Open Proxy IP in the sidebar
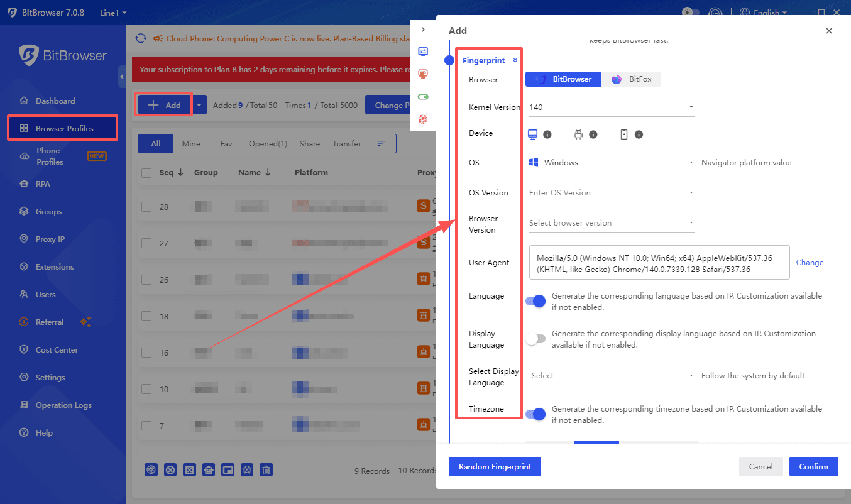Screen dimensions: 851x504 tap(50, 239)
